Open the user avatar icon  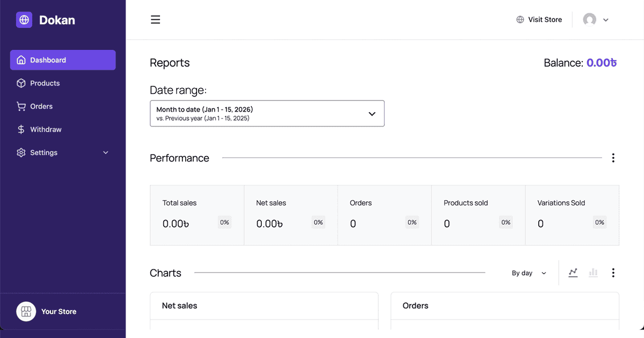coord(589,19)
